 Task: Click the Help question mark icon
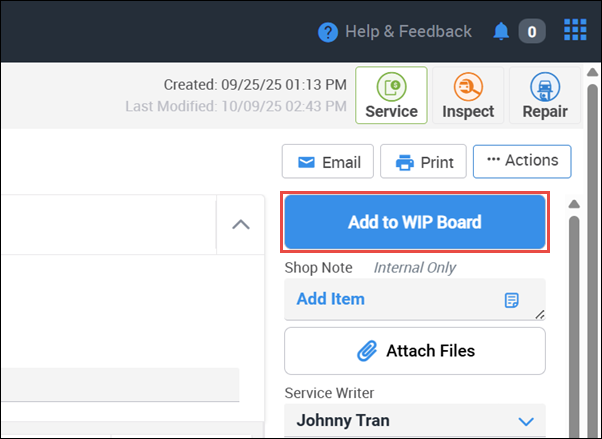click(328, 32)
